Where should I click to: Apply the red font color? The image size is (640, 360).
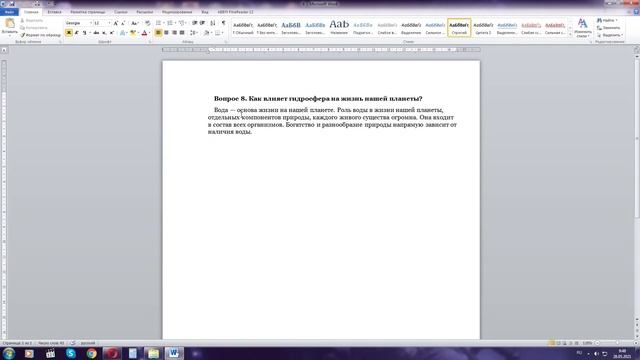(x=144, y=33)
